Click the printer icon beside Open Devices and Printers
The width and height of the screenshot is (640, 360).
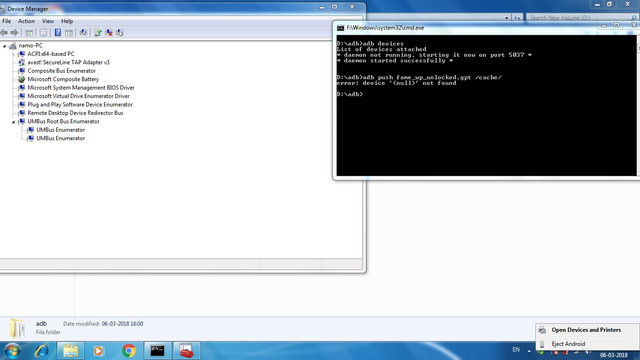pos(542,330)
